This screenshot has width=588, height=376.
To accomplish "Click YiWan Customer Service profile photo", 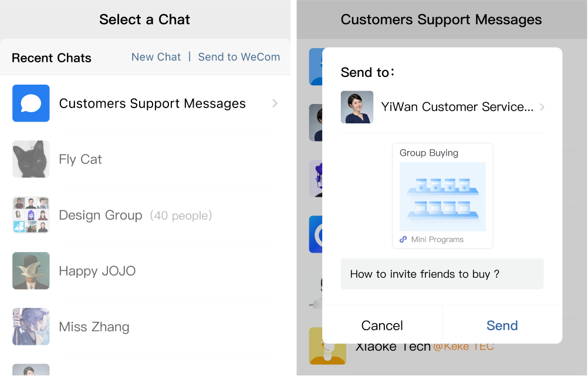I will [x=357, y=107].
